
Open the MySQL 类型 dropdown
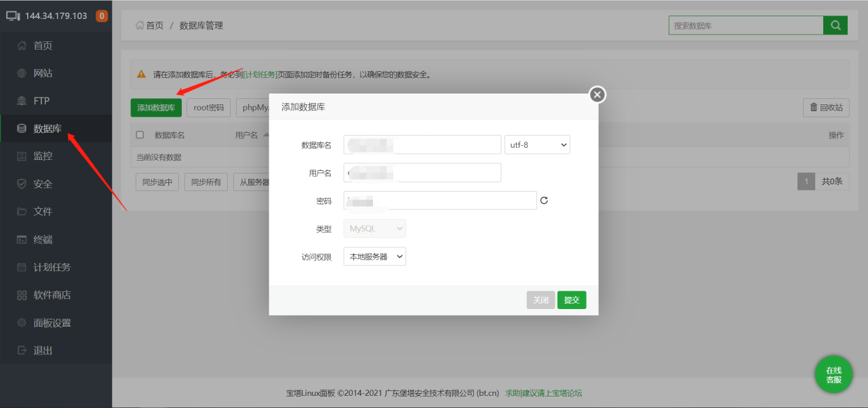coord(374,228)
